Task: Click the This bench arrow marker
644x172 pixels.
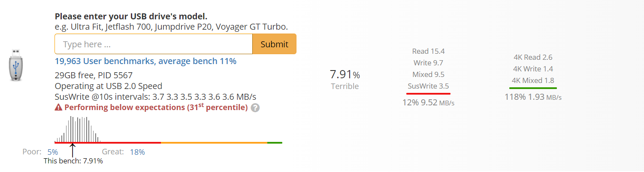Action: pos(73,150)
